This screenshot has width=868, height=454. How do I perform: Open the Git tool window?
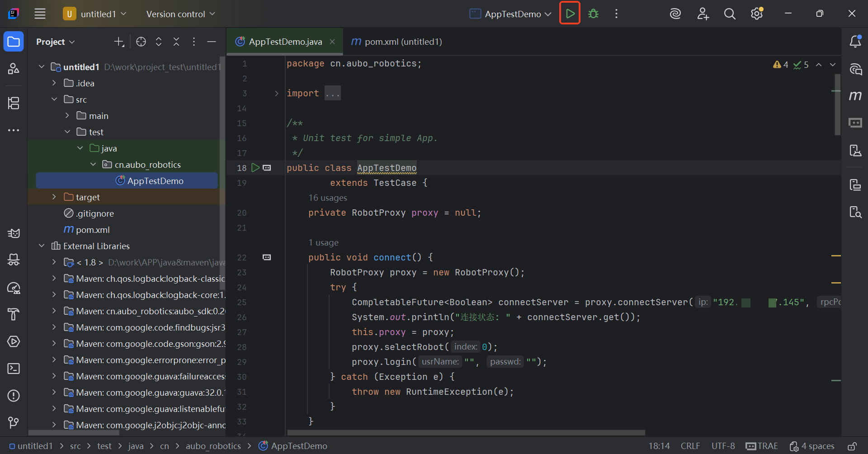14,422
